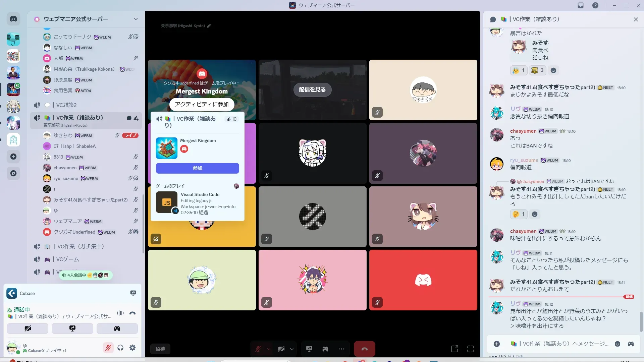Click 配信を見る to watch stream
This screenshot has width=644, height=362.
click(x=312, y=89)
